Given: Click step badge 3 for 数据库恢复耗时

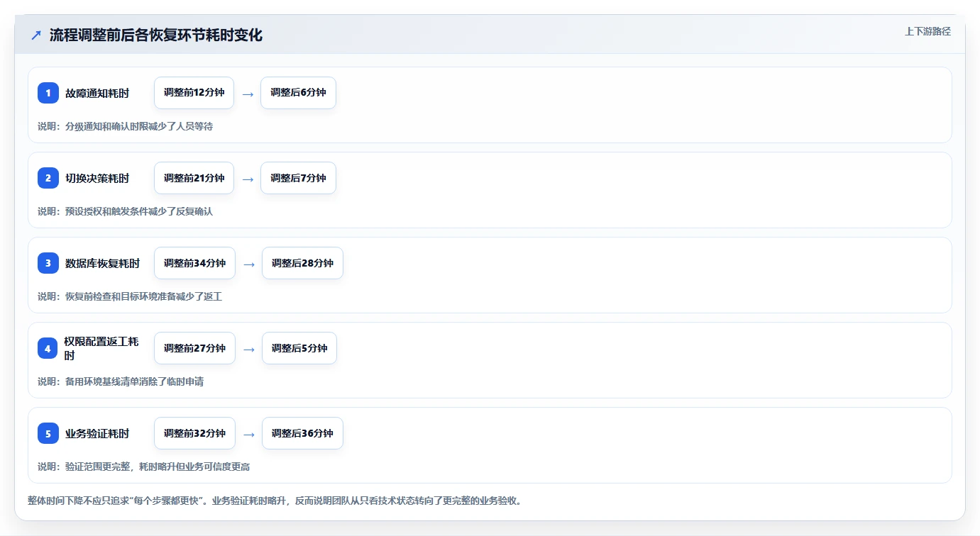Looking at the screenshot, I should (x=48, y=263).
